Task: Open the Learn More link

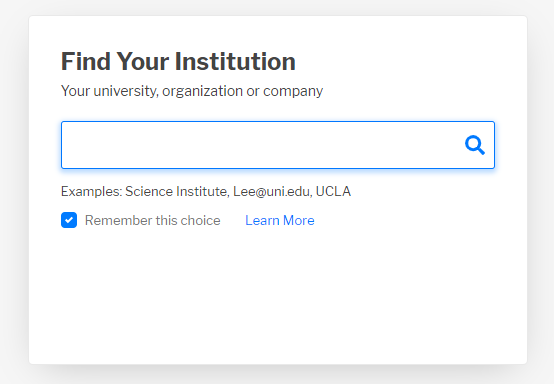Action: pos(280,220)
